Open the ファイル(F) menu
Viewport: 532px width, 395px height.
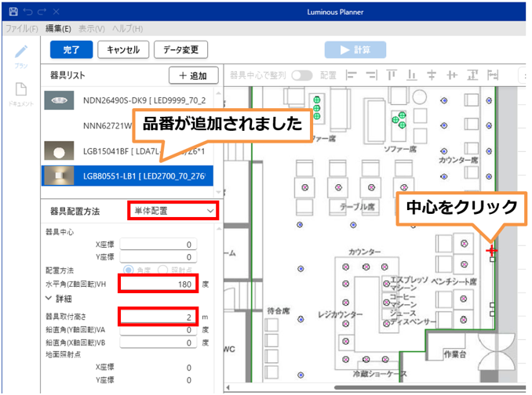coord(22,29)
